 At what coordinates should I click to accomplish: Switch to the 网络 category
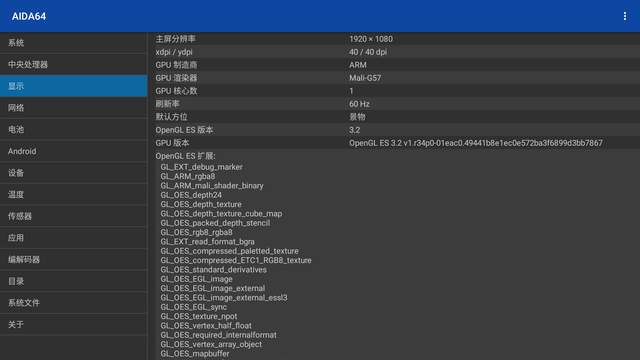(x=73, y=108)
